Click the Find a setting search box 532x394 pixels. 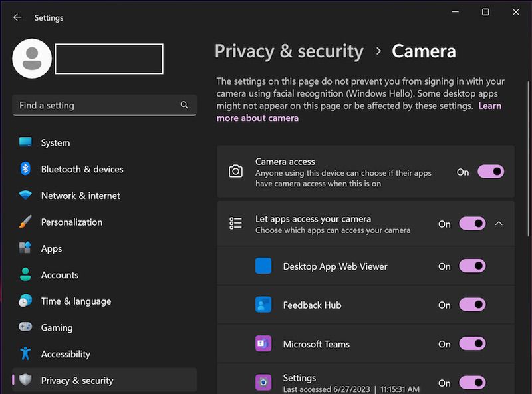click(x=104, y=105)
